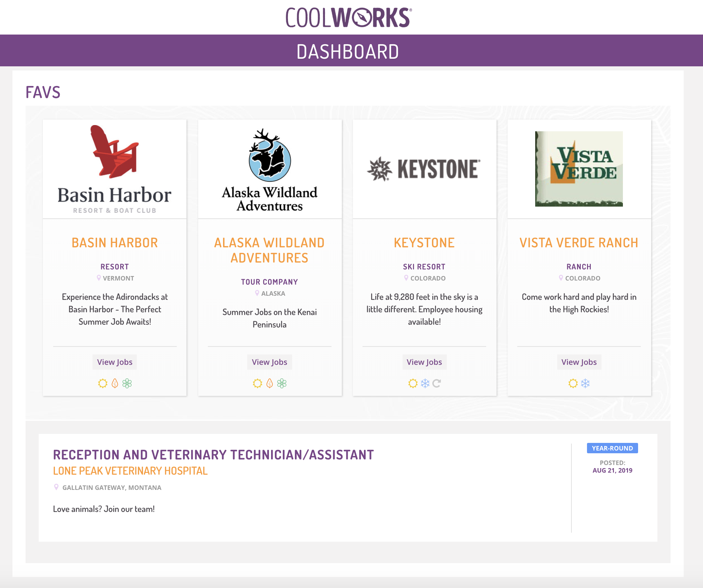Open the Reception and Veterinary Technician/Assistant job

tap(213, 455)
